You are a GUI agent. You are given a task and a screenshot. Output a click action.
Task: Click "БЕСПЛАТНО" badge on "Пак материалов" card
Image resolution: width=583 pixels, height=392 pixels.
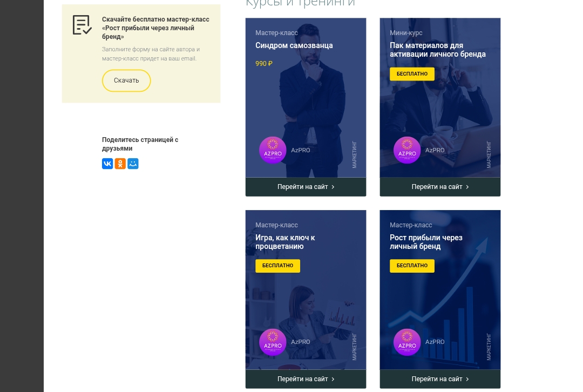tap(412, 74)
